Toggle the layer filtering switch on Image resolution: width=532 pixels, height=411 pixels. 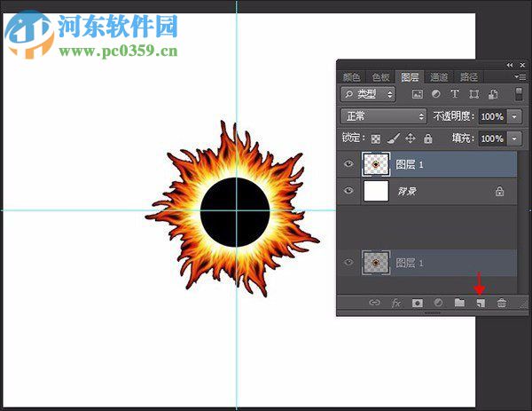coord(519,94)
